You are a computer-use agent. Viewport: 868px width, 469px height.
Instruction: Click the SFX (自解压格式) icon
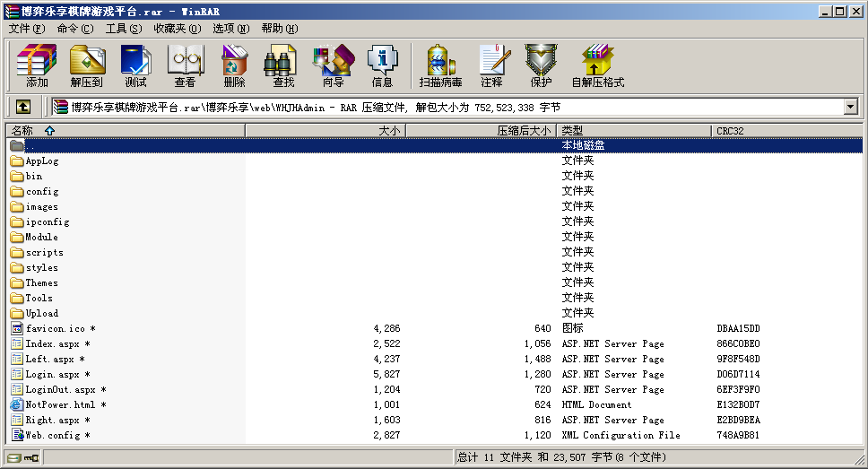point(597,66)
